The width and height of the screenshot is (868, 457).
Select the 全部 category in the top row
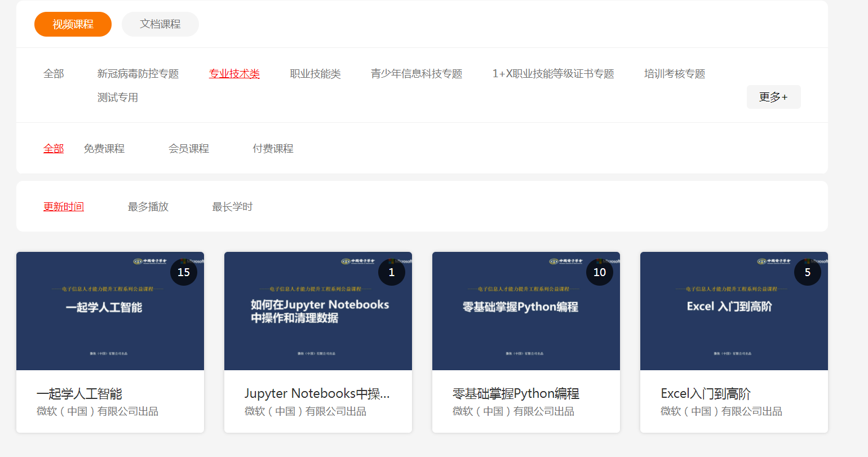pyautogui.click(x=54, y=74)
